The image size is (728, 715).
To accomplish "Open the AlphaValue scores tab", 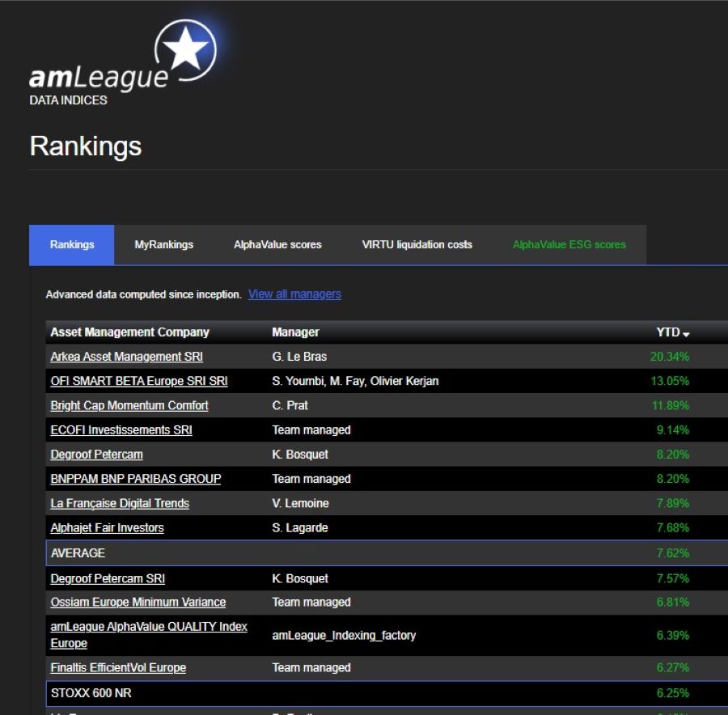I will point(277,245).
